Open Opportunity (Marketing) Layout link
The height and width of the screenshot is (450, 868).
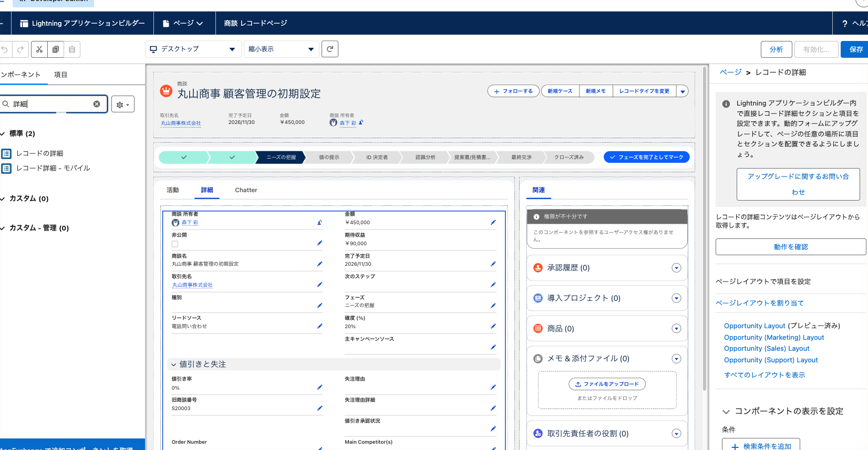(774, 337)
